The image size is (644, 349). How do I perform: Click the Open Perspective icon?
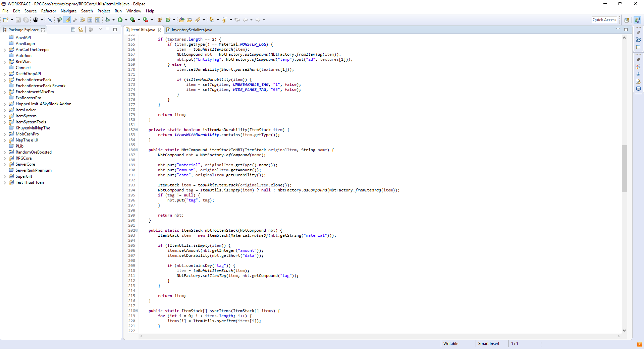pyautogui.click(x=627, y=20)
